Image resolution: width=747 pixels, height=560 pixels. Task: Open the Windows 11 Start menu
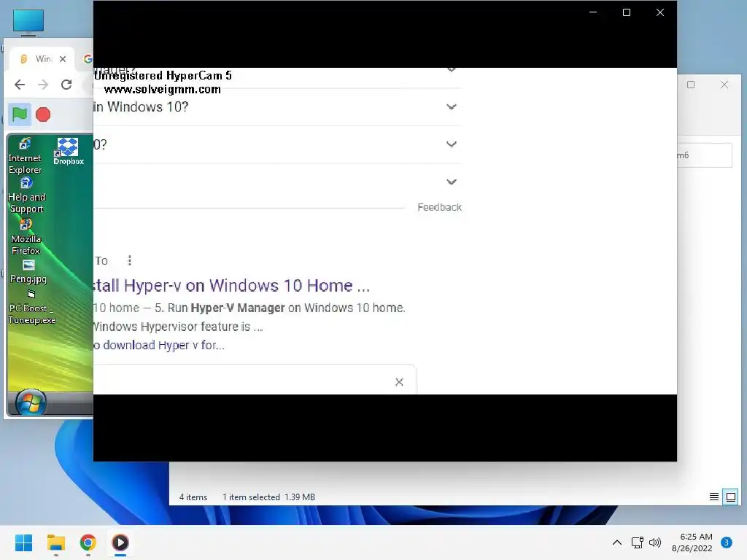(24, 542)
